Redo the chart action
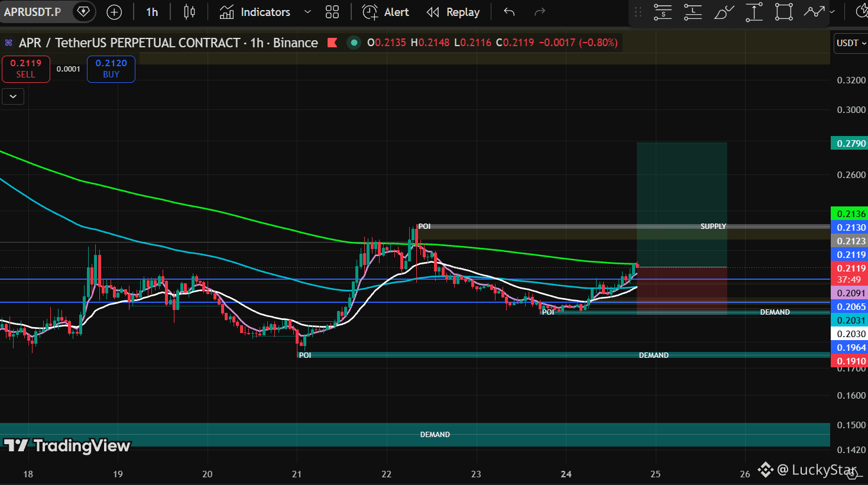Screen dimensions: 868x485 pos(539,12)
